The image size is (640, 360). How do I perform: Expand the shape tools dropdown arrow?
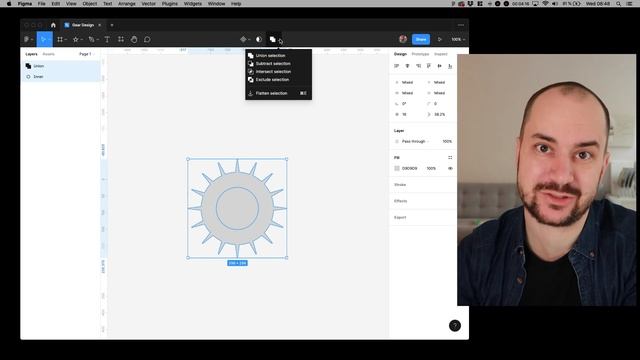click(82, 40)
